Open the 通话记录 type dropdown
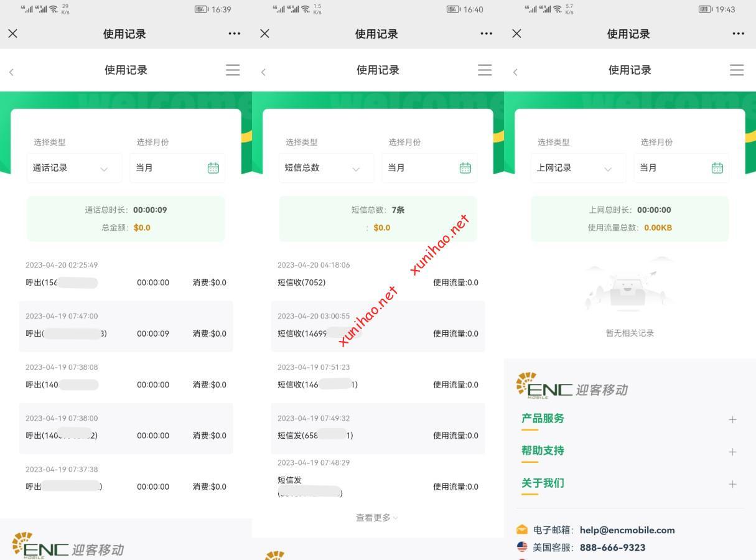The image size is (756, 560). tap(73, 168)
